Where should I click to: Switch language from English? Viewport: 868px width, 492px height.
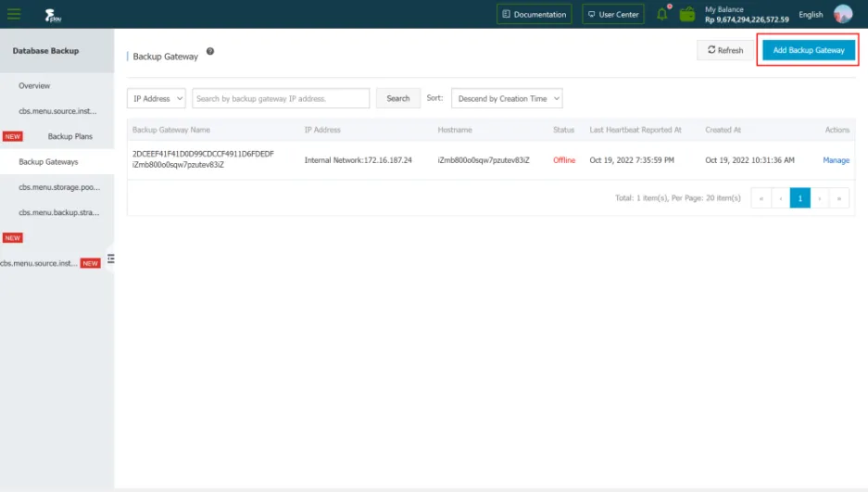coord(811,15)
